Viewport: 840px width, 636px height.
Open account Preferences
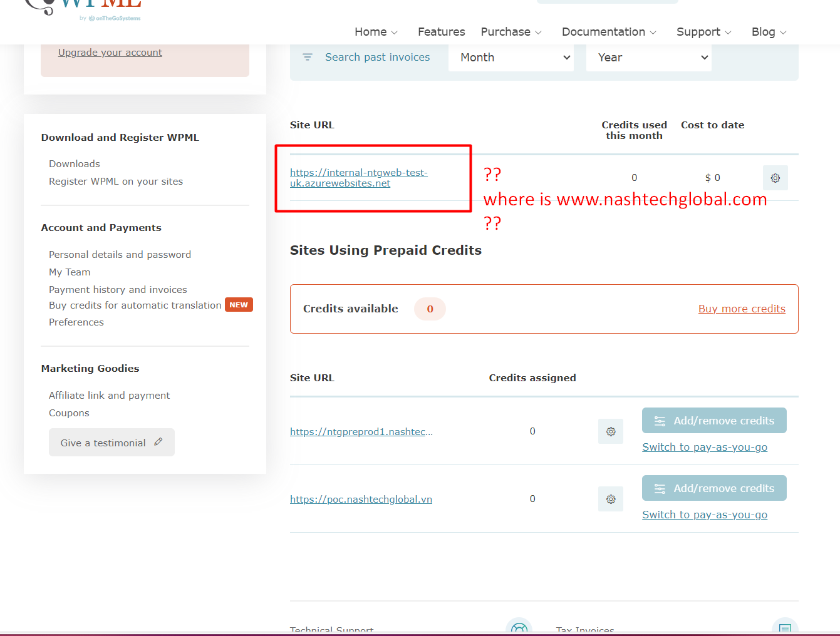[x=76, y=322]
